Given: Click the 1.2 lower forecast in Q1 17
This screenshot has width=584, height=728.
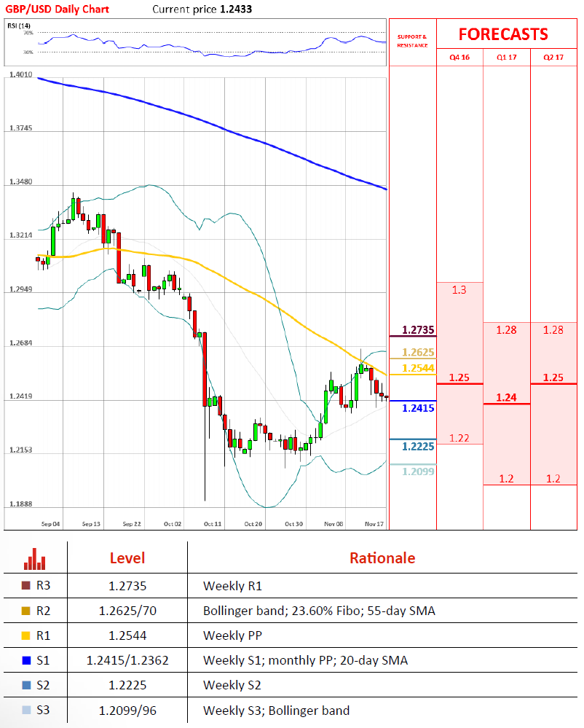Looking at the screenshot, I should pos(506,479).
